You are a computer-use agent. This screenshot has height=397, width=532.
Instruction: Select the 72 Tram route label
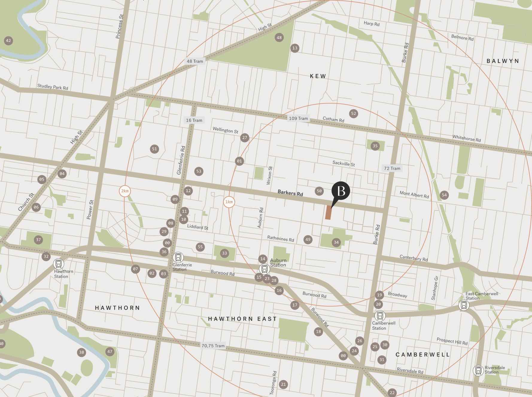point(392,168)
